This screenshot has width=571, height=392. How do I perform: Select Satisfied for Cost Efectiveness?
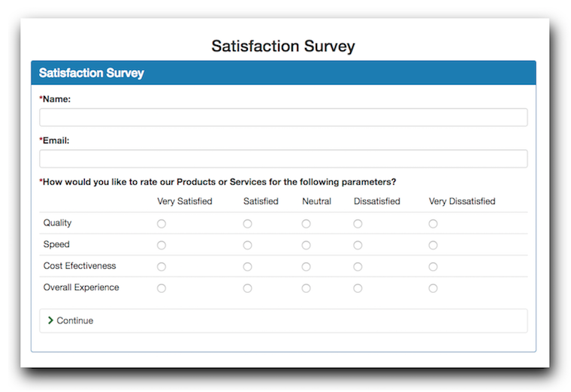(248, 267)
